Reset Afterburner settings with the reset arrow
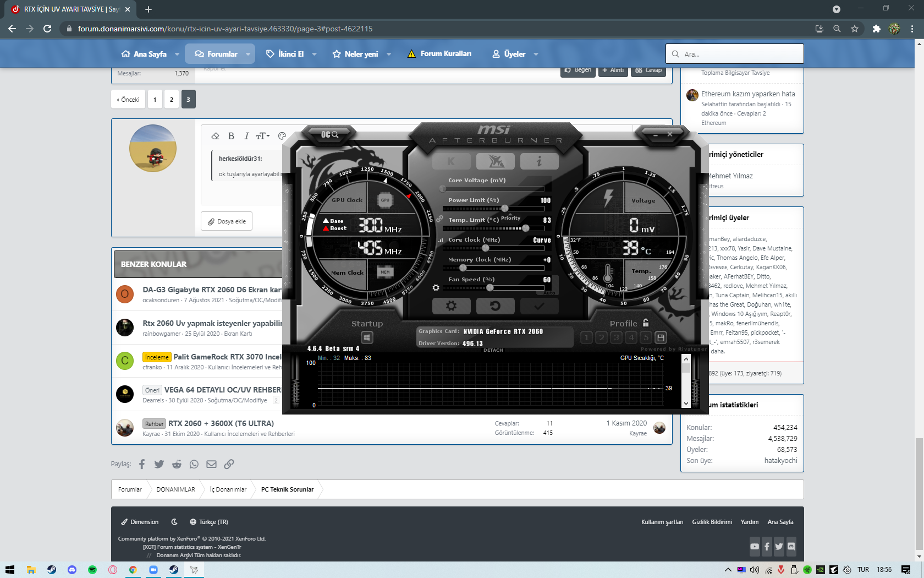The image size is (924, 578). pyautogui.click(x=495, y=306)
